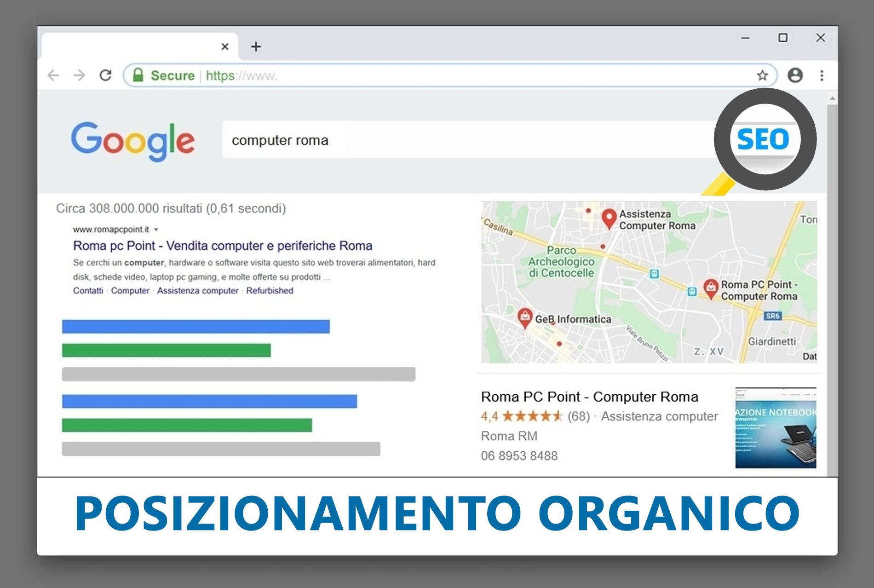Click the green Secure padlock icon
Screen dimensions: 874x588
pos(138,75)
